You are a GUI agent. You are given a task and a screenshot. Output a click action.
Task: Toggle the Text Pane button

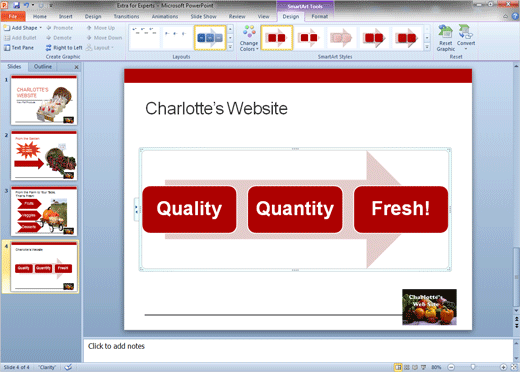pyautogui.click(x=19, y=48)
